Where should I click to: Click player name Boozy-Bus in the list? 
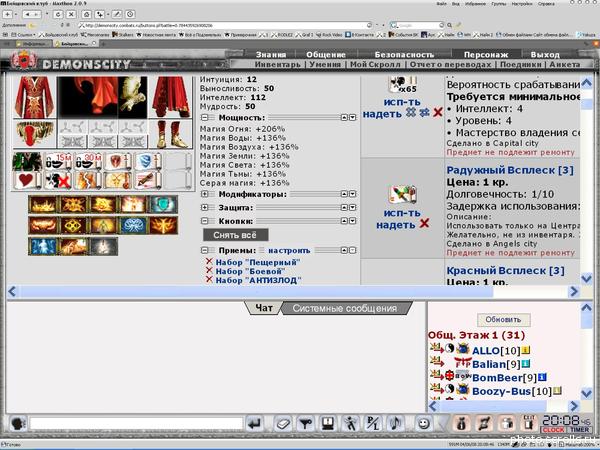point(502,391)
